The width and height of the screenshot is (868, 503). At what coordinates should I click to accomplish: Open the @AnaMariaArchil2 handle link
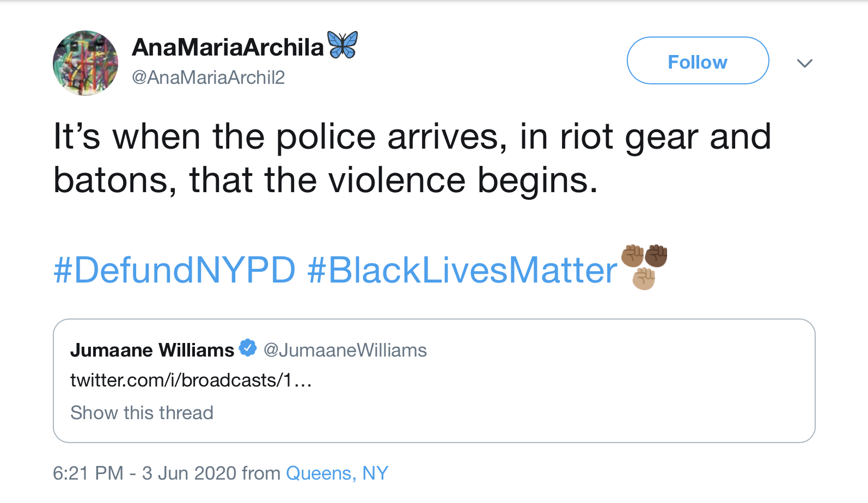click(208, 78)
